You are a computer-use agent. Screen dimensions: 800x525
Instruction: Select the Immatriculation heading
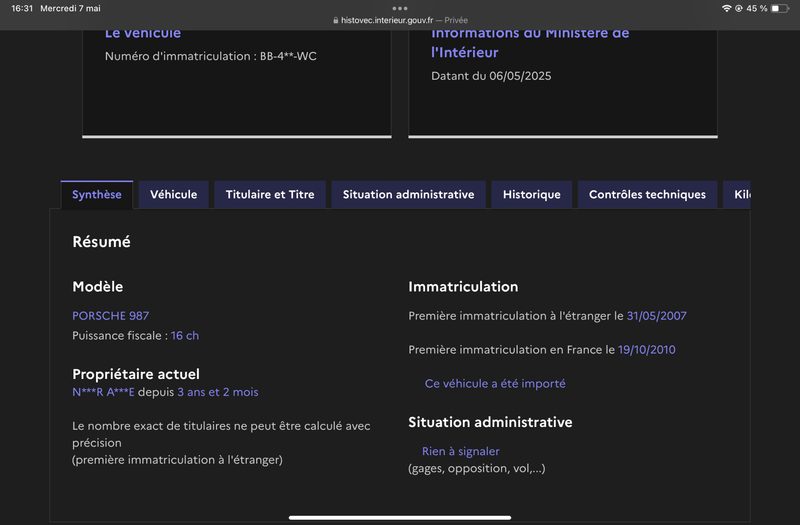point(463,287)
